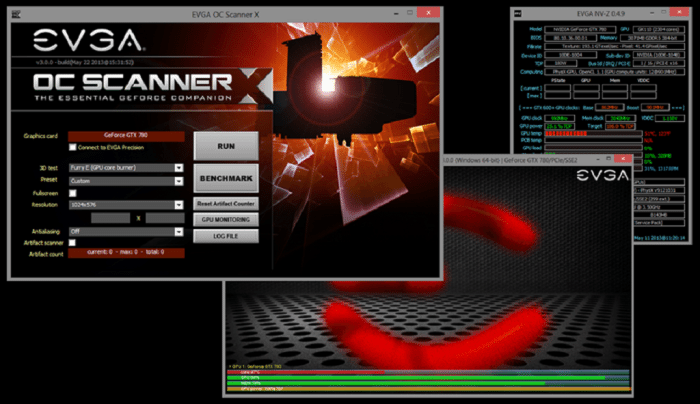
Task: Click the VDDC value in NV-Z
Action: coord(670,118)
